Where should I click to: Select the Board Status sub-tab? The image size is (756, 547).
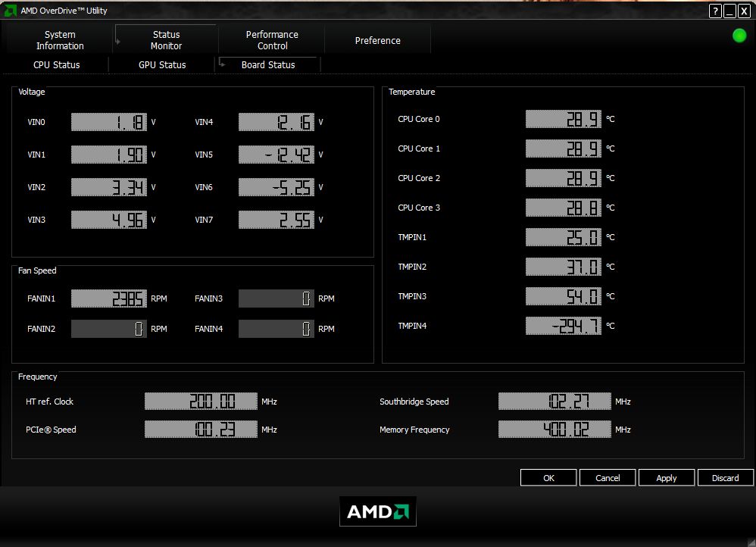(268, 64)
